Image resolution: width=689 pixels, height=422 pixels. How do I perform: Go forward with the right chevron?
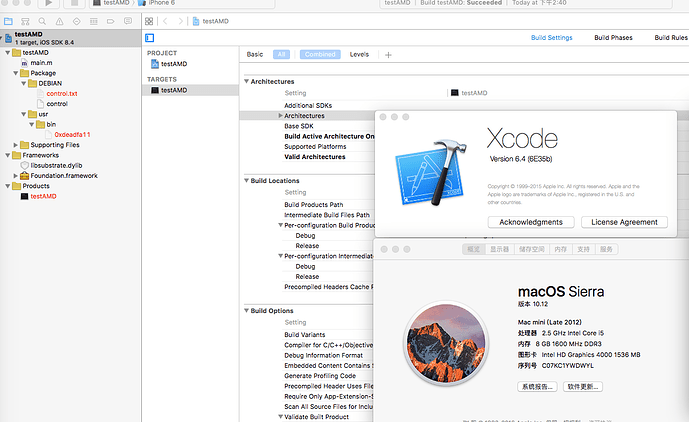(180, 21)
